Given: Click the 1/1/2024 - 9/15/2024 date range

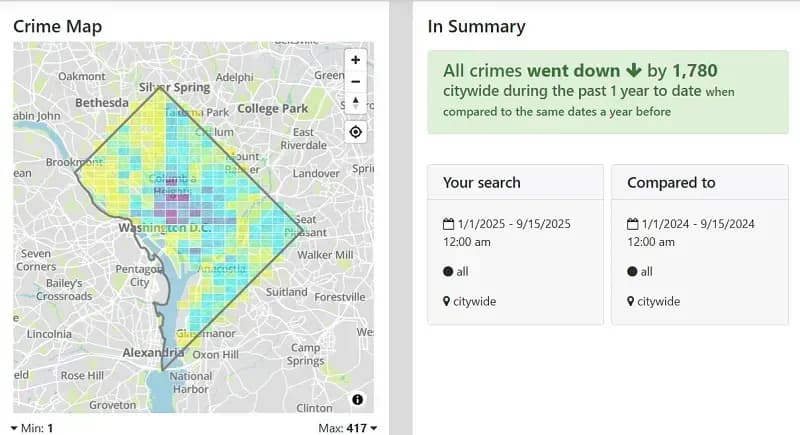Looking at the screenshot, I should click(699, 224).
